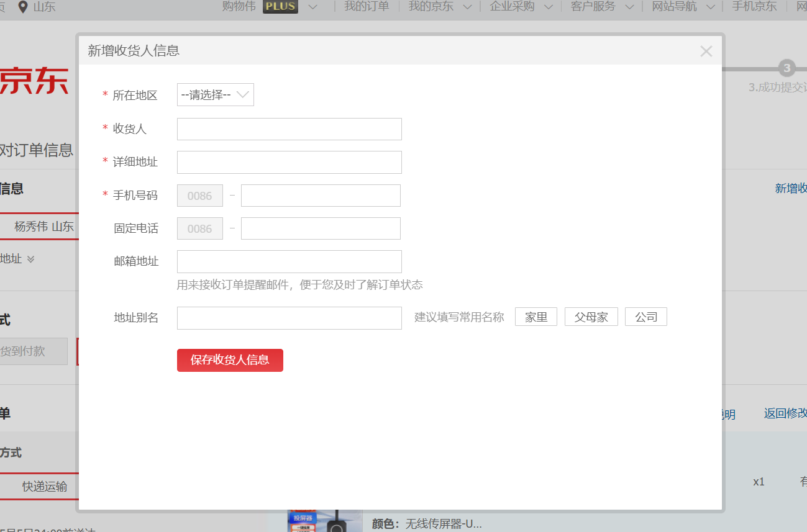Expand the 网站导航 menu
The width and height of the screenshot is (807, 532).
pos(682,7)
